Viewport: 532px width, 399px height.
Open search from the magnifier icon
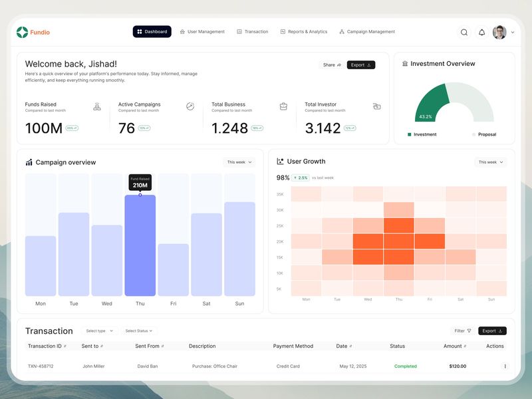pos(464,31)
